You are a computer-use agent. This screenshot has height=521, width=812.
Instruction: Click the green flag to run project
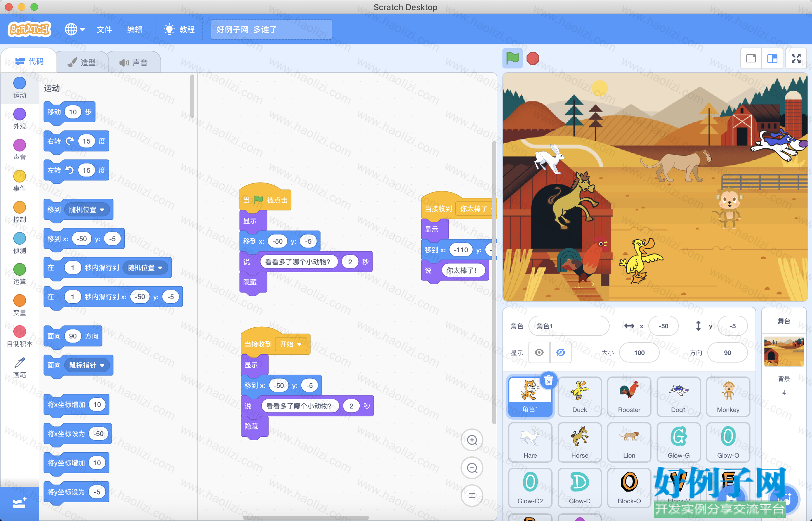512,58
